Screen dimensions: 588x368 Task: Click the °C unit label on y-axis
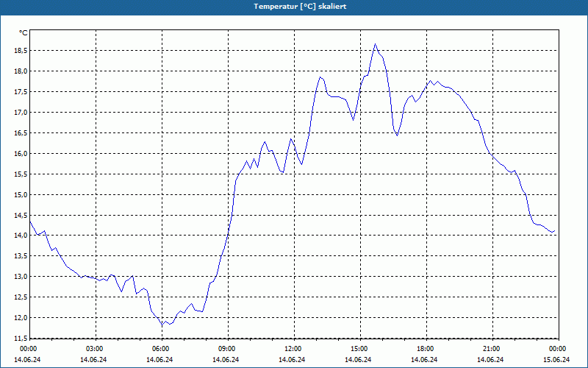[x=23, y=33]
